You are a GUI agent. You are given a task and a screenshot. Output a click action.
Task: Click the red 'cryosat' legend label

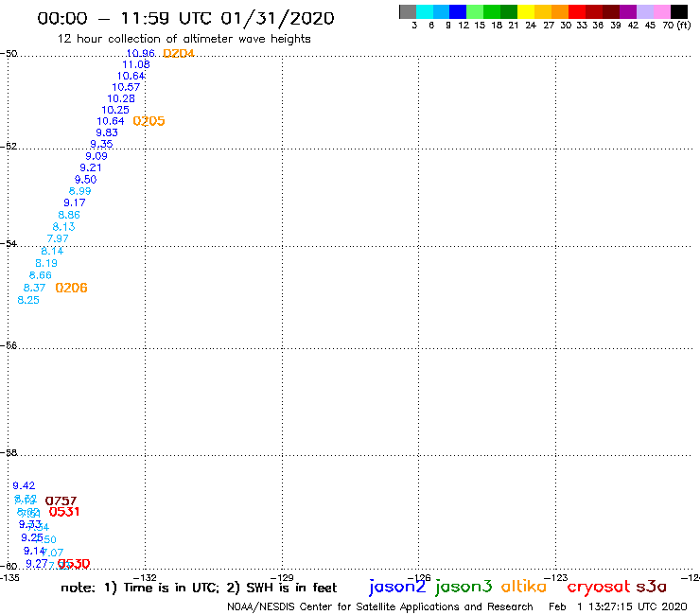(x=599, y=587)
